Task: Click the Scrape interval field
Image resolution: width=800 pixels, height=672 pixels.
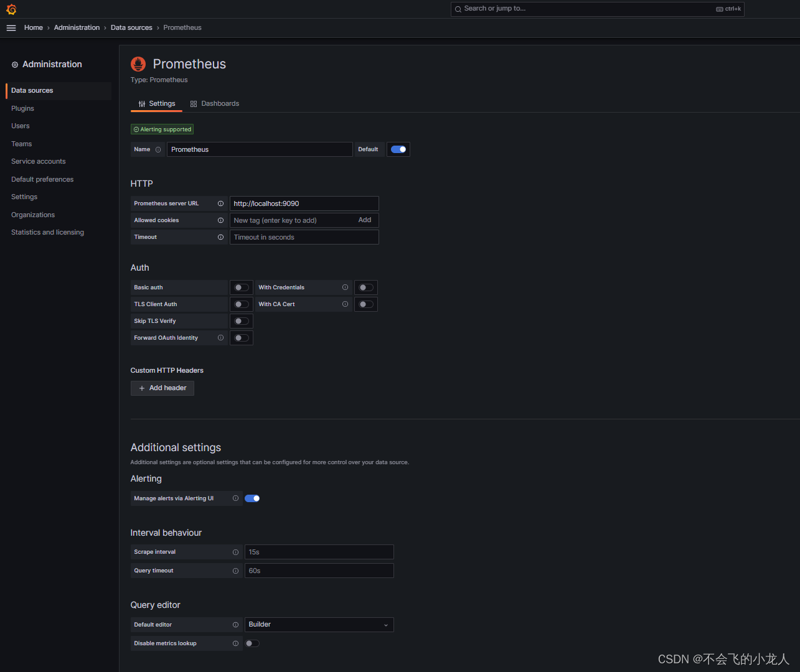Action: 319,552
